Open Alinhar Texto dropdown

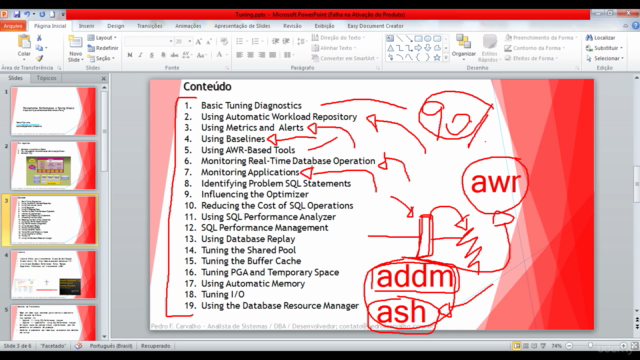(x=334, y=48)
